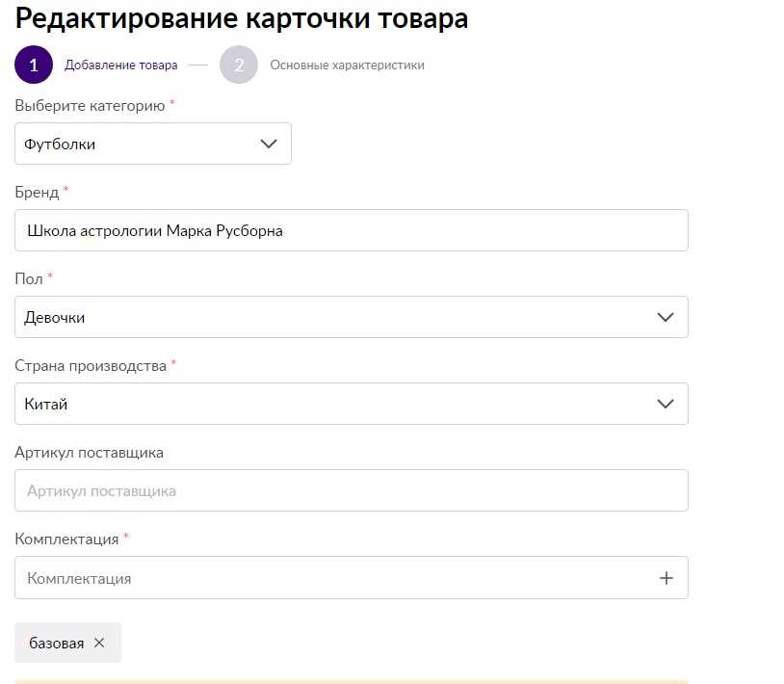Click the step 2 circle icon

click(239, 66)
